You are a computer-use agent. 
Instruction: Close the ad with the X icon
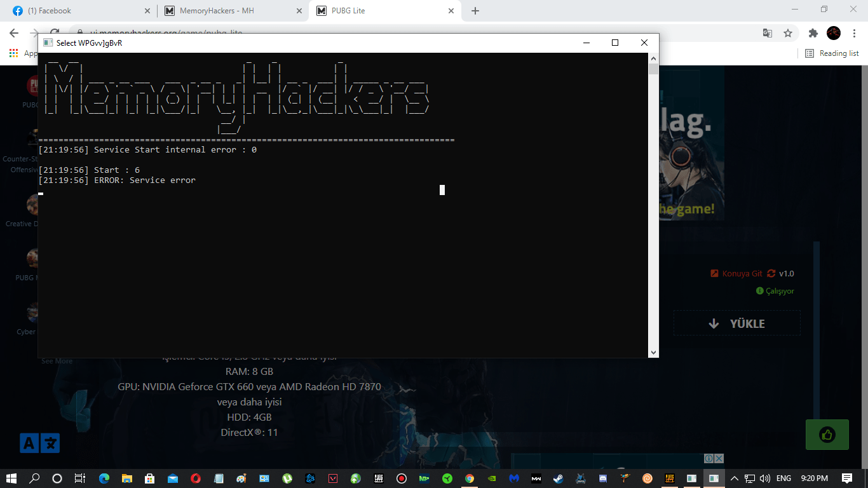click(719, 459)
